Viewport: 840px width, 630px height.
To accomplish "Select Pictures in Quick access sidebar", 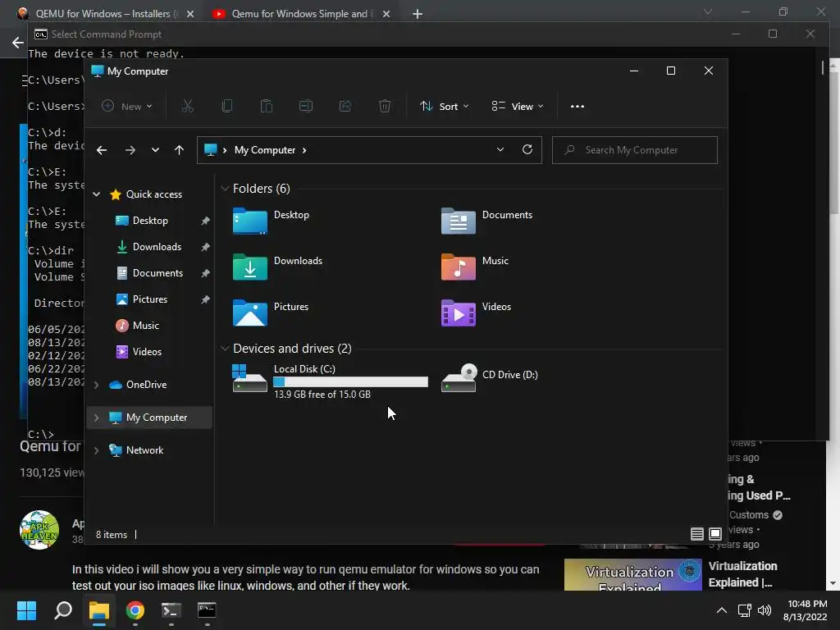I will pos(149,299).
